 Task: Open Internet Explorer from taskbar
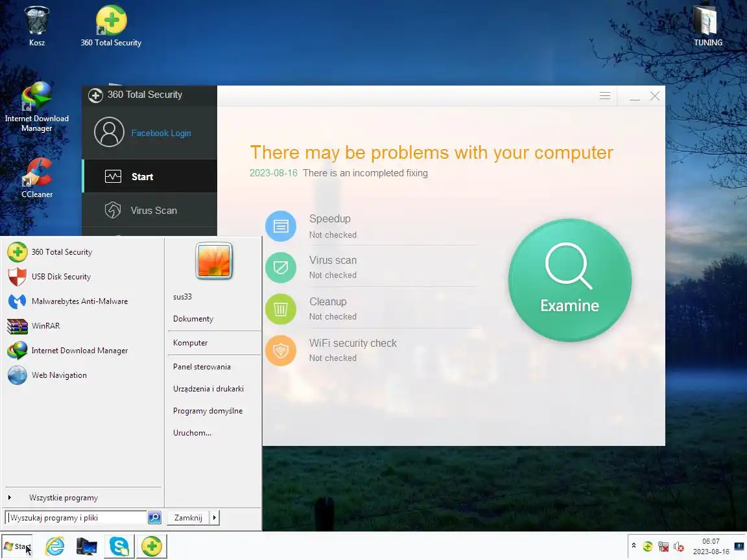click(54, 546)
